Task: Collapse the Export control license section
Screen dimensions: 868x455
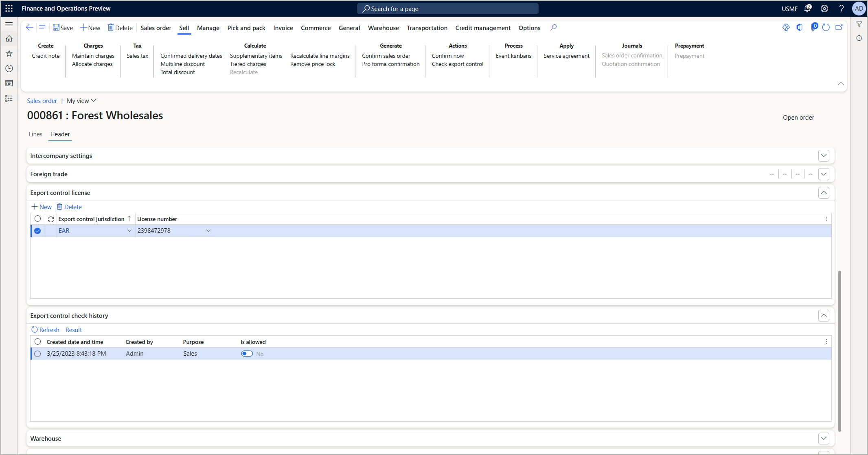Action: point(824,192)
